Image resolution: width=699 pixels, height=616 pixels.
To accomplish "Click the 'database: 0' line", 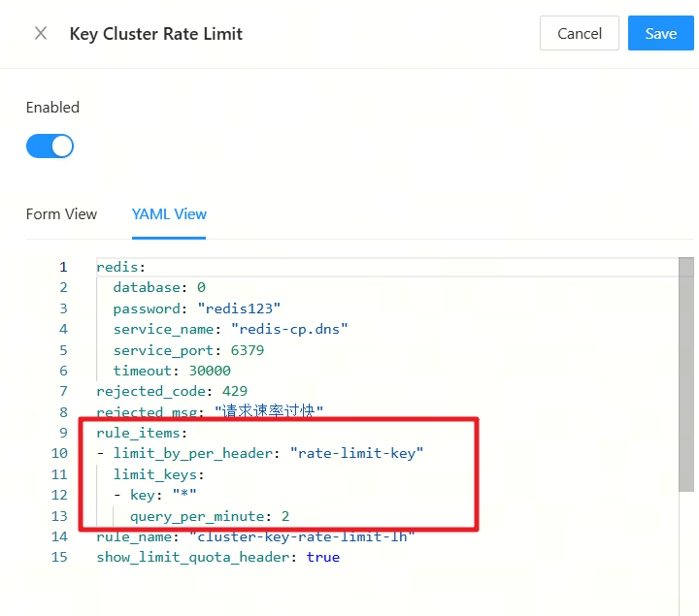I will (x=159, y=287).
